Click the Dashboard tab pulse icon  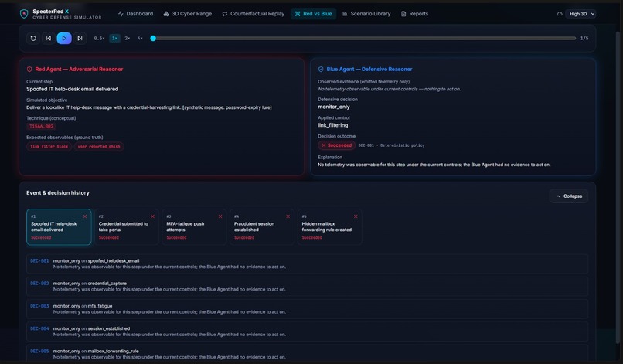click(x=121, y=14)
